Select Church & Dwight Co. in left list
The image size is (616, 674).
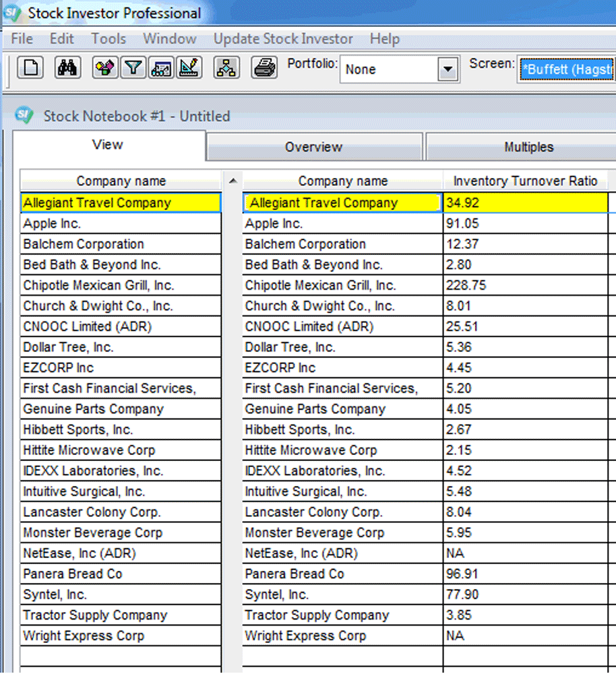121,306
